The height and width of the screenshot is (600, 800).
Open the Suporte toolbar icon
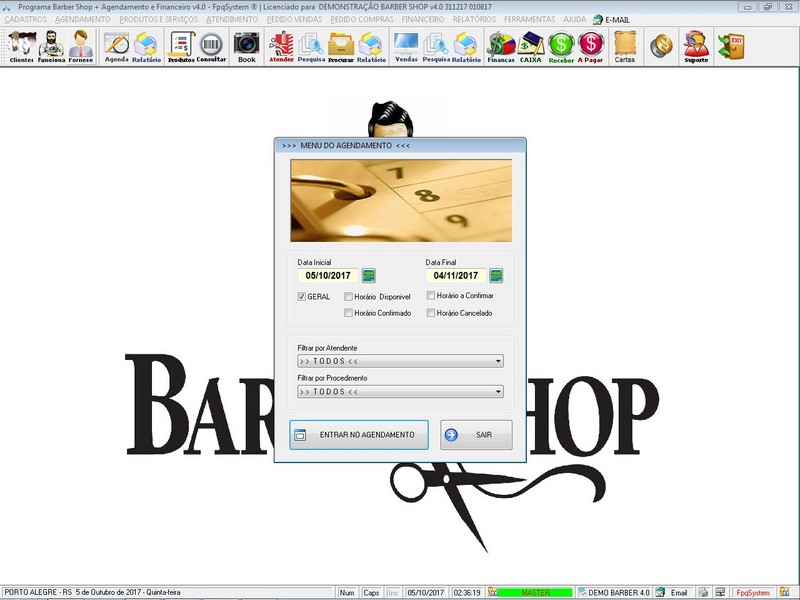[696, 46]
